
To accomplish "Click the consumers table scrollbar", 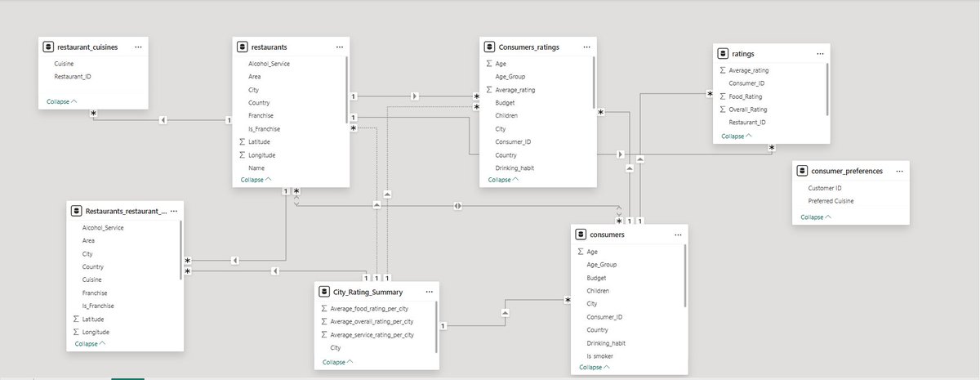I will [684, 275].
